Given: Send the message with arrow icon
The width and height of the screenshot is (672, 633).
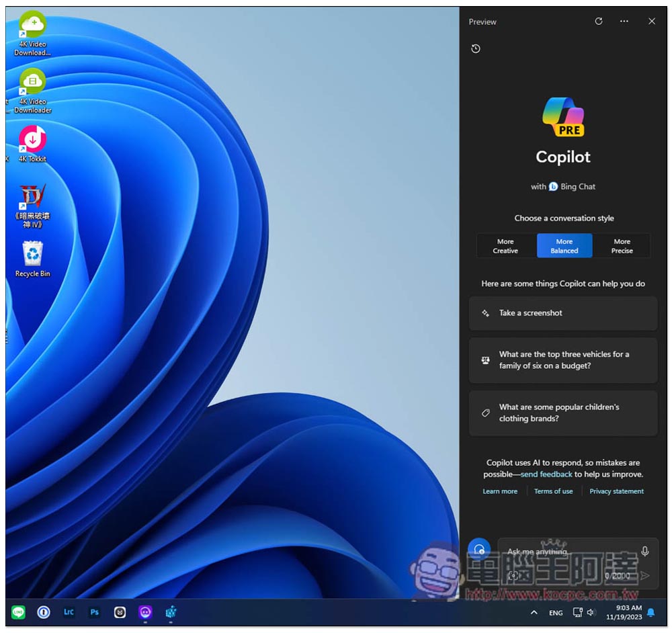Looking at the screenshot, I should point(644,576).
